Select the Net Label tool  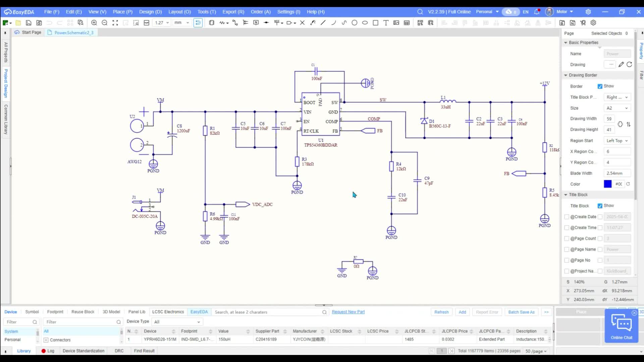pos(256,23)
